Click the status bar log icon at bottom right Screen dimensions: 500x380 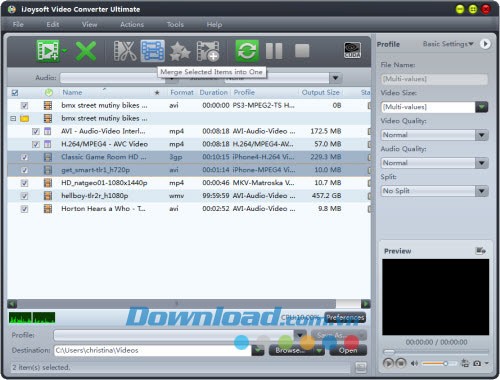click(x=360, y=367)
